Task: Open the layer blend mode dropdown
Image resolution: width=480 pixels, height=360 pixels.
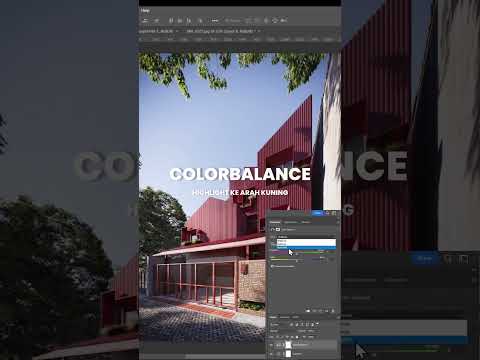Action: tap(283, 331)
